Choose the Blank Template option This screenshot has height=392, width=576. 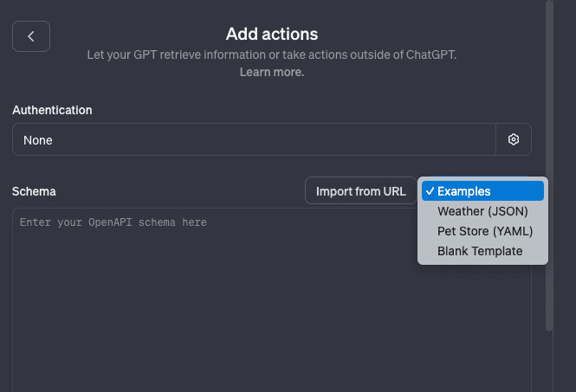click(482, 251)
